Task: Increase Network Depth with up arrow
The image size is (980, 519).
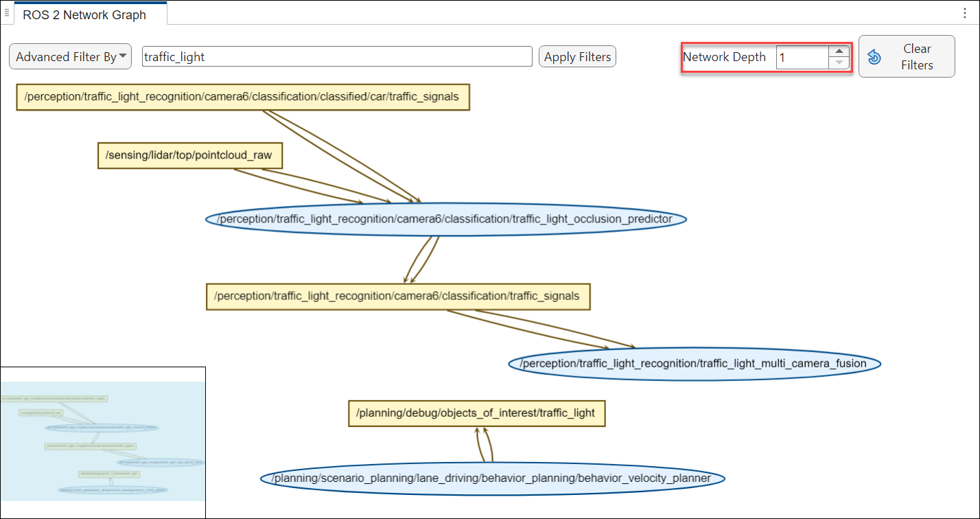Action: (x=839, y=51)
